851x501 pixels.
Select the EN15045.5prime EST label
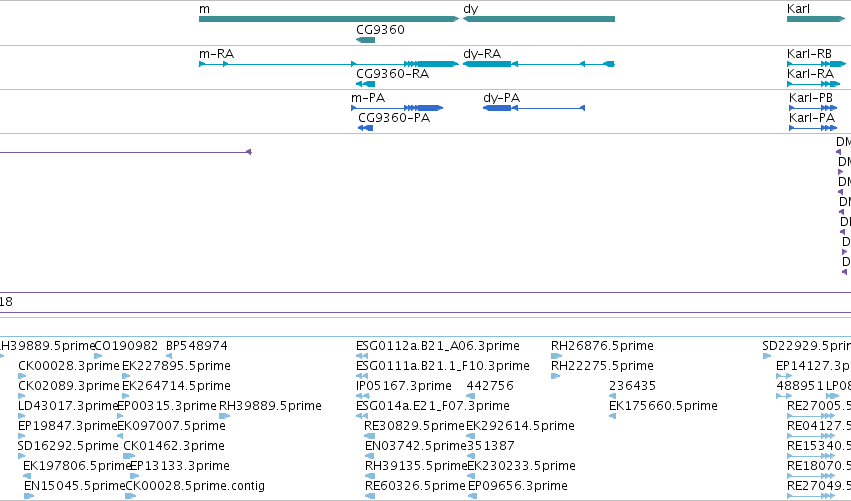[x=74, y=486]
